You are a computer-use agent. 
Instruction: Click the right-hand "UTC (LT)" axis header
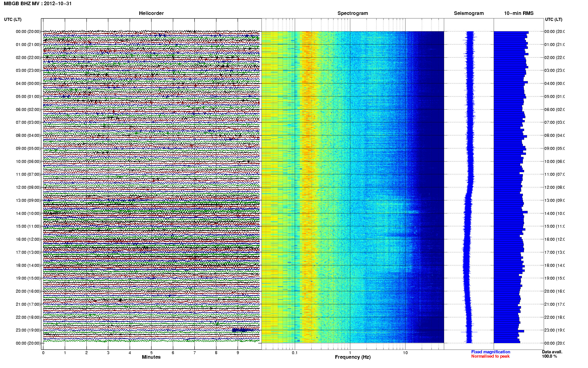point(553,19)
